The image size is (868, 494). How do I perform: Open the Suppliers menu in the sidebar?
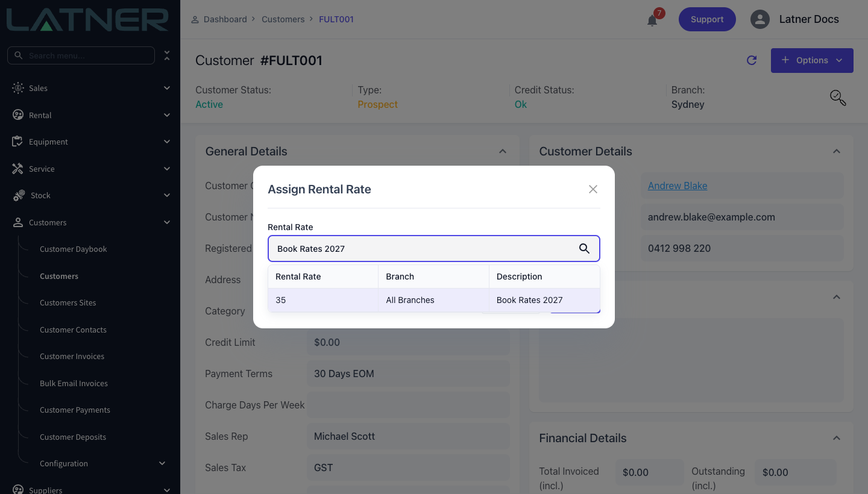tap(46, 490)
